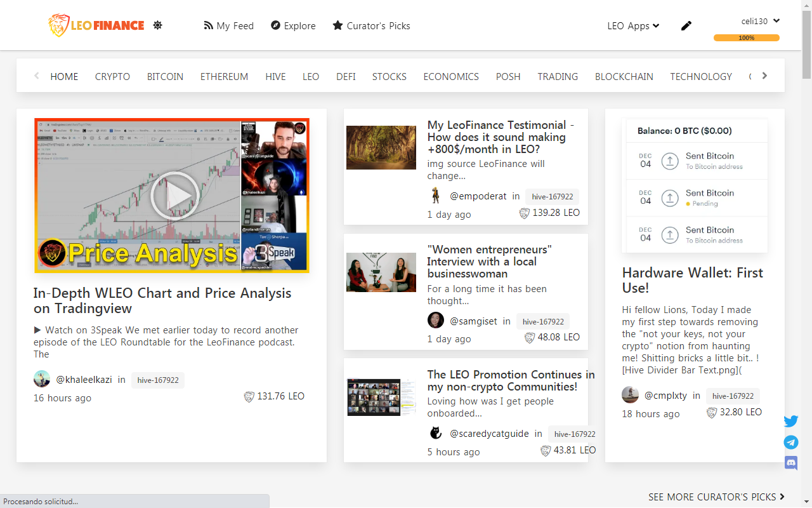This screenshot has width=812, height=508.
Task: Click the @empoderat avatar icon
Action: click(436, 196)
